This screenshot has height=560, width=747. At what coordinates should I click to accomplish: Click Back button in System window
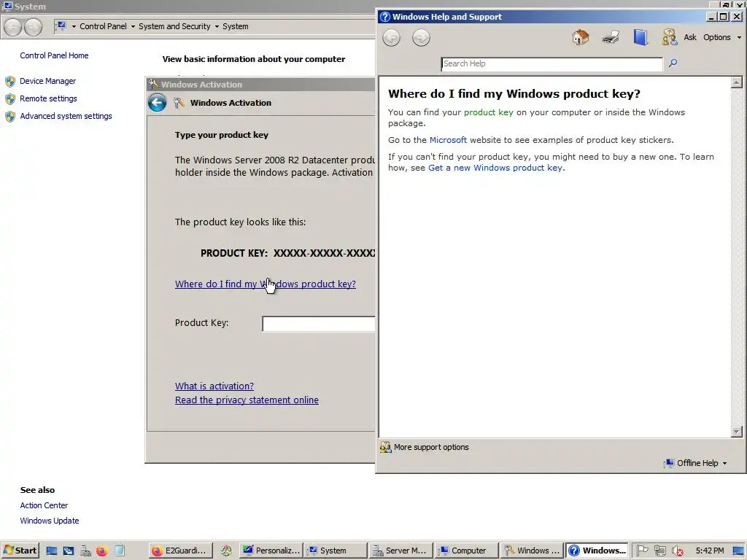point(13,27)
